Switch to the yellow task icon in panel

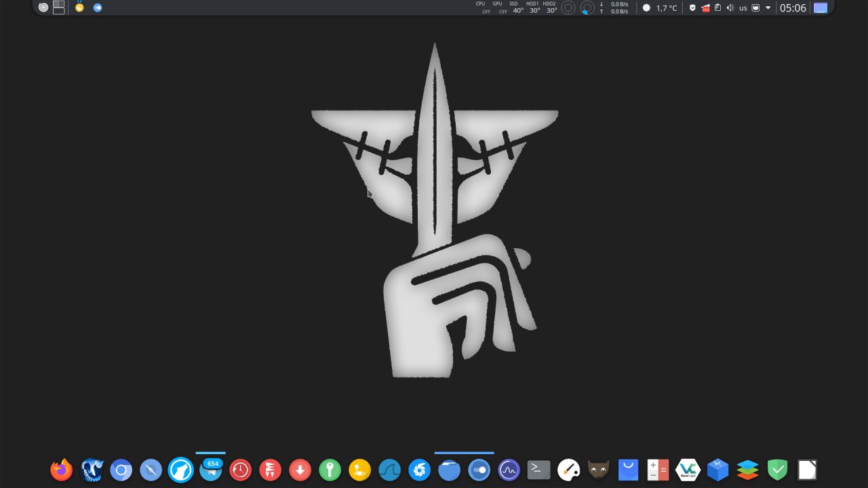79,7
